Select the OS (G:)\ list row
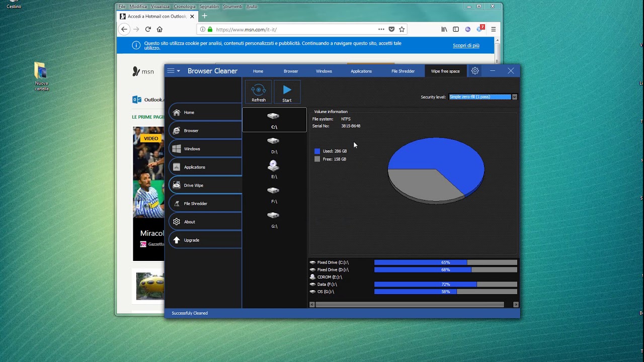The width and height of the screenshot is (644, 362). pos(413,292)
